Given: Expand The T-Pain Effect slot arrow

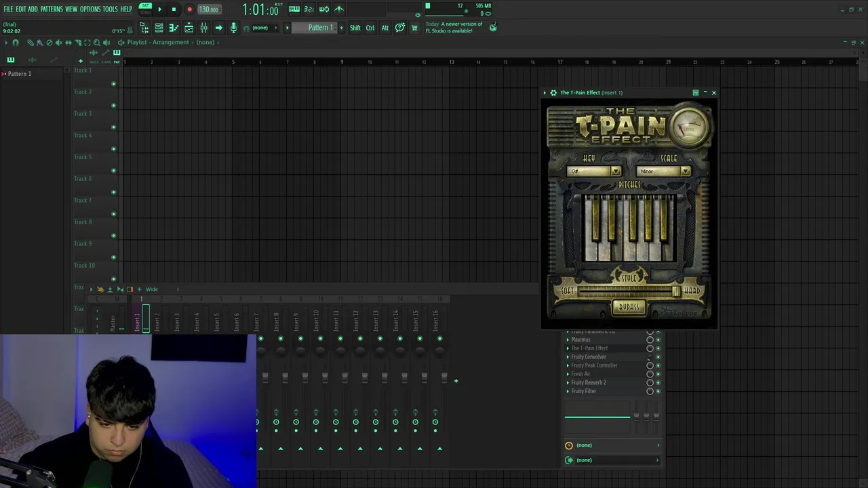Looking at the screenshot, I should pyautogui.click(x=568, y=348).
